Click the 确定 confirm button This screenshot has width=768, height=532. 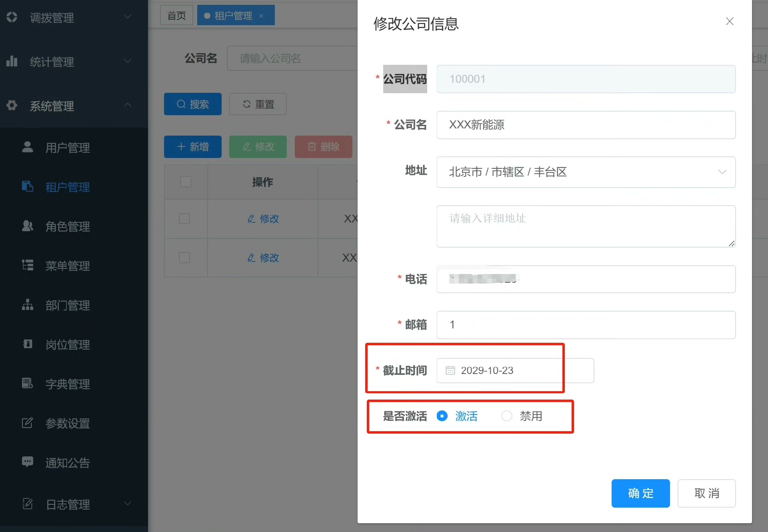click(640, 493)
